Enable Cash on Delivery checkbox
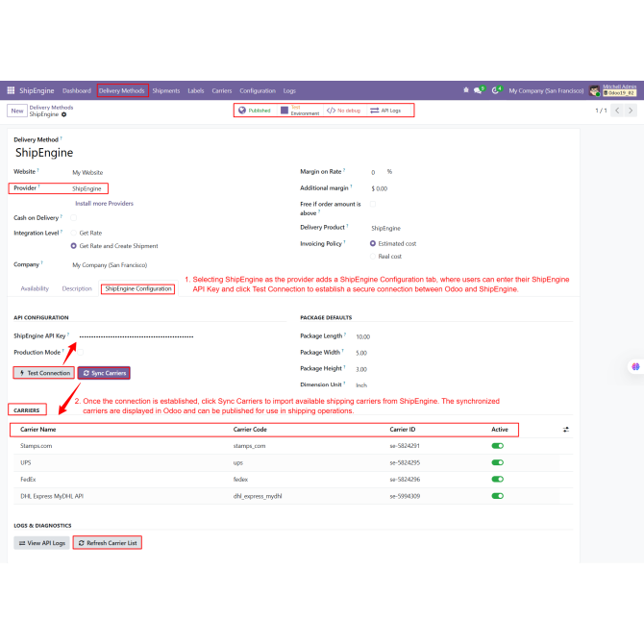The image size is (644, 644). pos(73,217)
